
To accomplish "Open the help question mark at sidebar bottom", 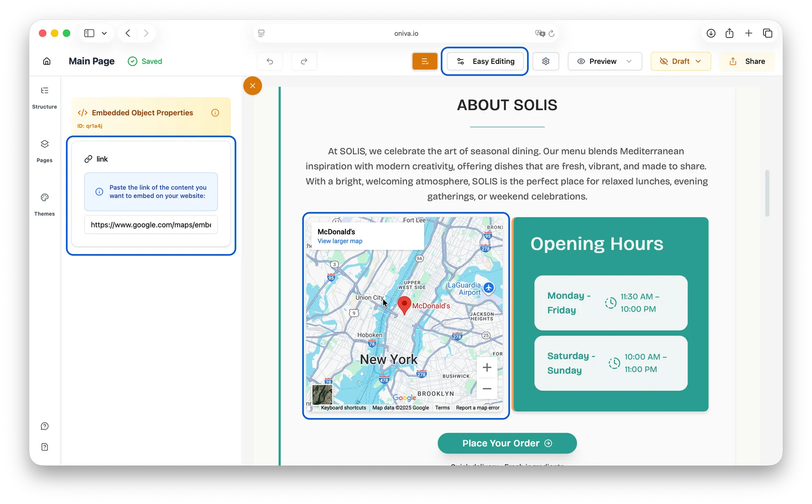I will point(44,426).
